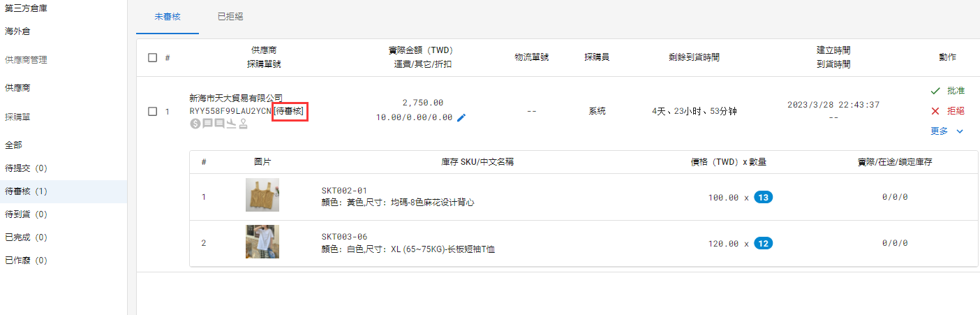Expand the 更多 dropdown chevron
Screen dimensions: 980x315
click(960, 131)
